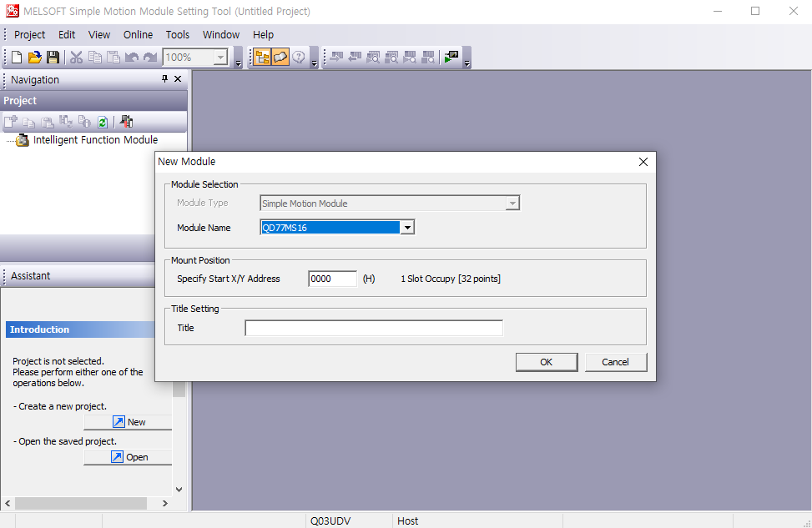
Task: Click the Start X/Y Address 0000 field
Action: [x=332, y=279]
